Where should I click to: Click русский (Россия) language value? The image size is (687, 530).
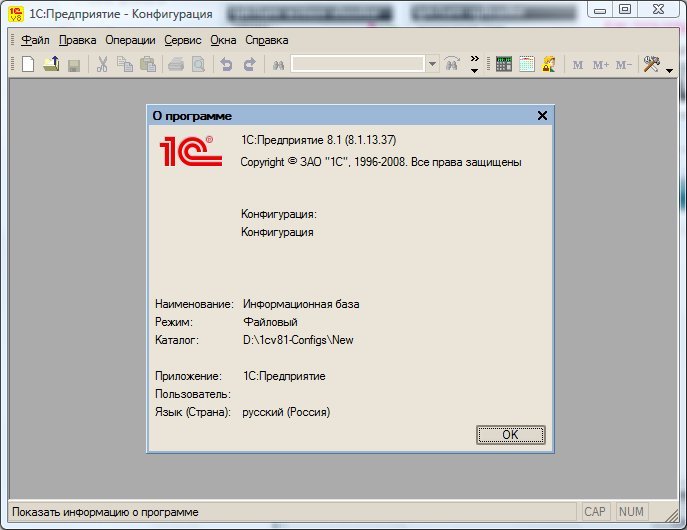(286, 412)
